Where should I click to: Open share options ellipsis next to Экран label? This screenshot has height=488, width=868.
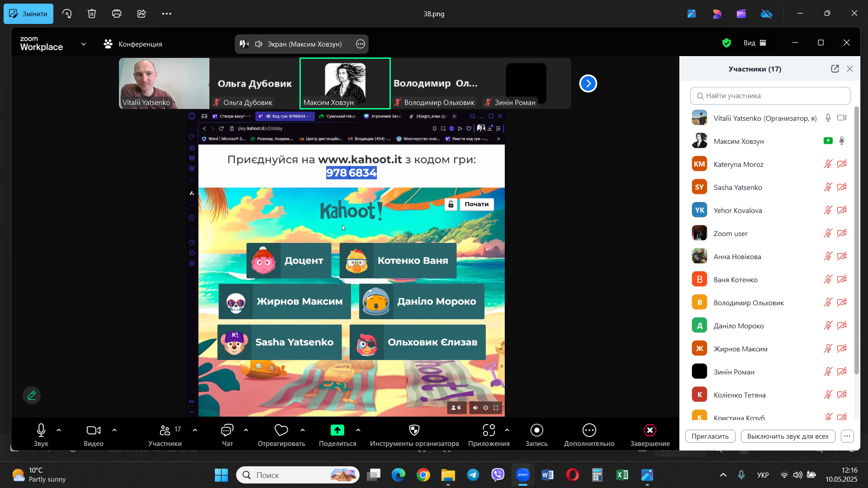(x=360, y=44)
